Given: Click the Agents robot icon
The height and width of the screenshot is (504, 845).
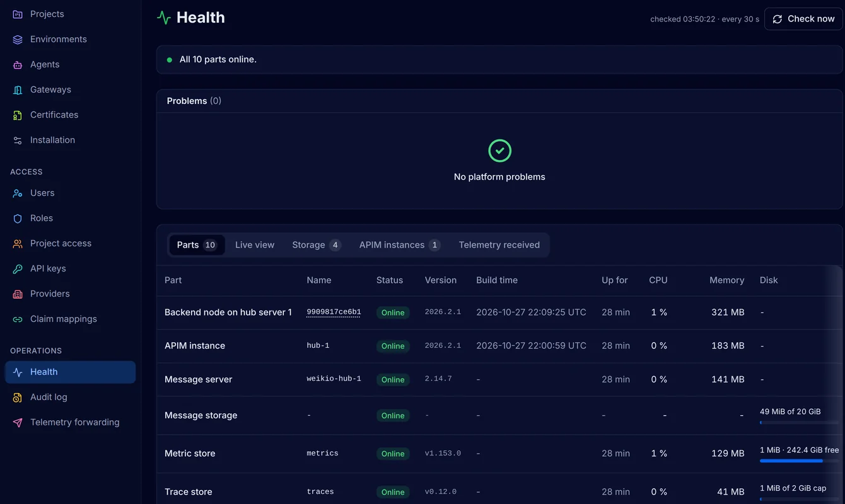Looking at the screenshot, I should (18, 64).
